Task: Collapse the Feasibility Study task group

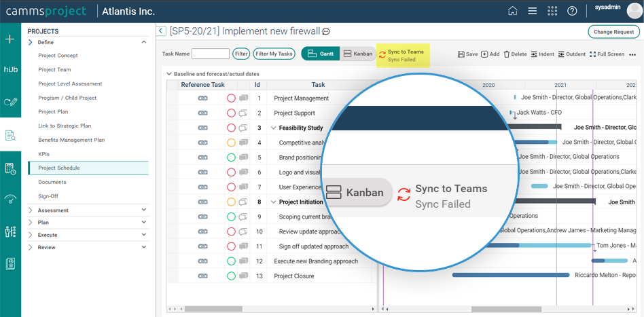Action: tap(274, 128)
